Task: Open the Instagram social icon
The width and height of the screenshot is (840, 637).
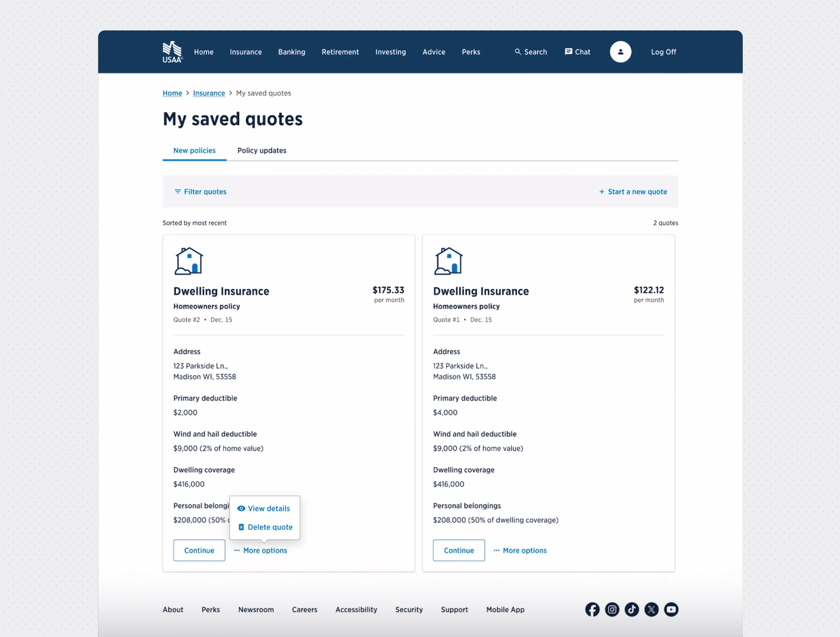Action: [x=612, y=609]
